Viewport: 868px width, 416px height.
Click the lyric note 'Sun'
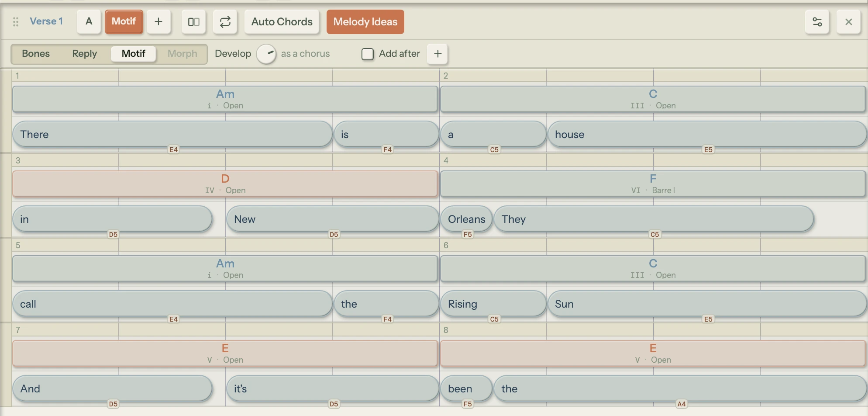(707, 304)
